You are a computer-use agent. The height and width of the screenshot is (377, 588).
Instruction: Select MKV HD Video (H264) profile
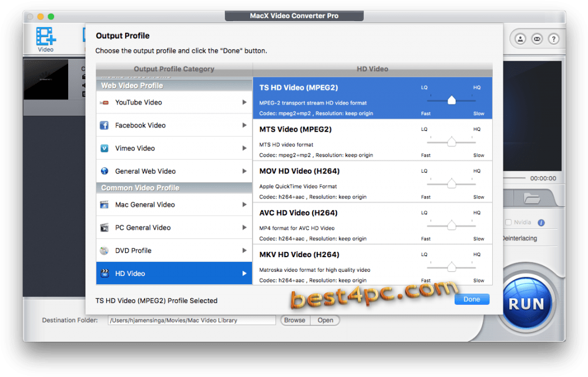(372, 265)
